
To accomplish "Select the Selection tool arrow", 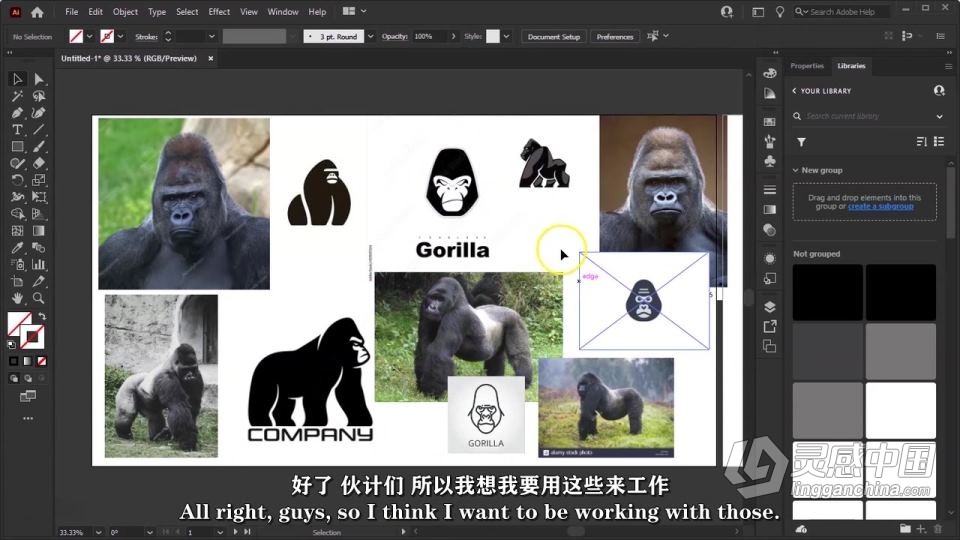I will point(17,79).
